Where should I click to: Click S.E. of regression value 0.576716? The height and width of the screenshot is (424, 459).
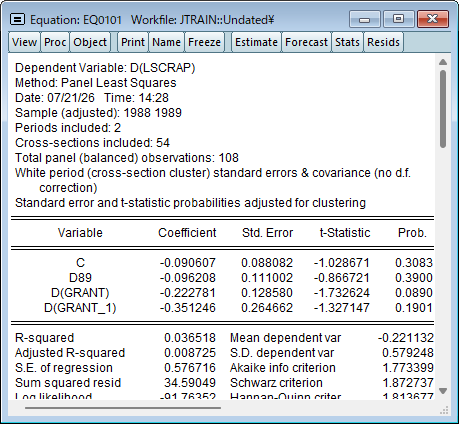tap(190, 368)
